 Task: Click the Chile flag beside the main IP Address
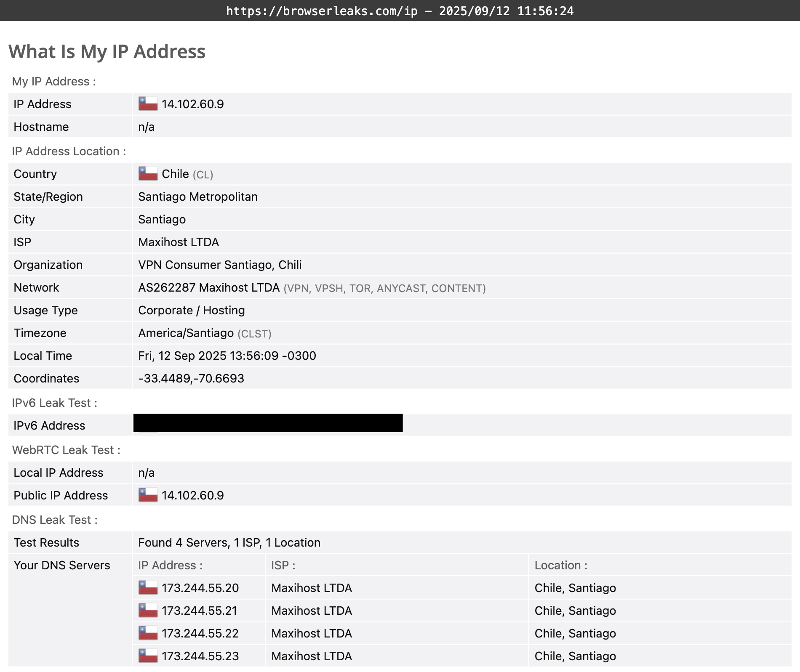(x=148, y=104)
